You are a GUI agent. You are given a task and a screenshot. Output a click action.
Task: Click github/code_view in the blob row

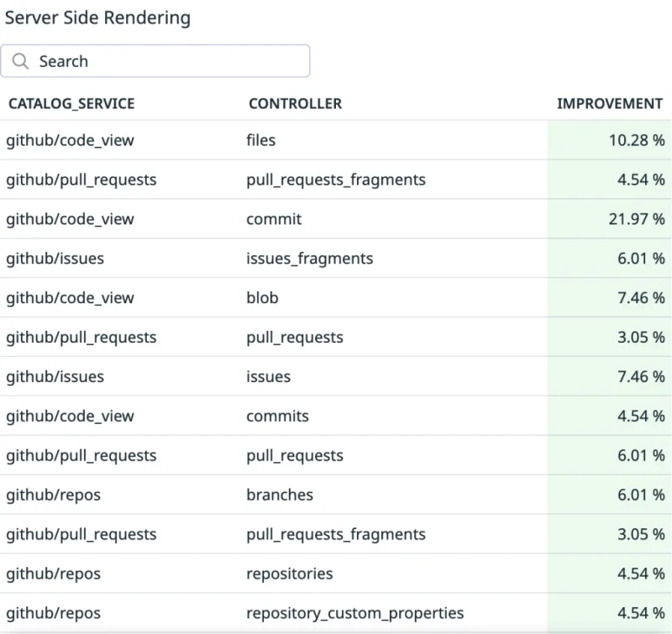coord(70,298)
